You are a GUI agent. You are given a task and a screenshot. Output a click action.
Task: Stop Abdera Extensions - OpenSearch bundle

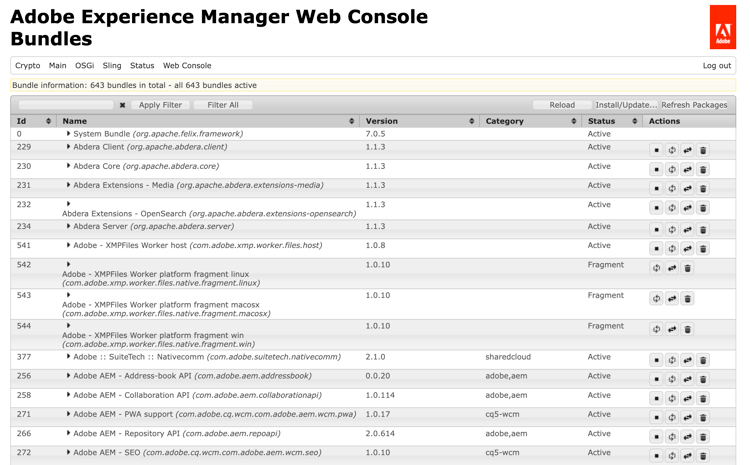656,208
